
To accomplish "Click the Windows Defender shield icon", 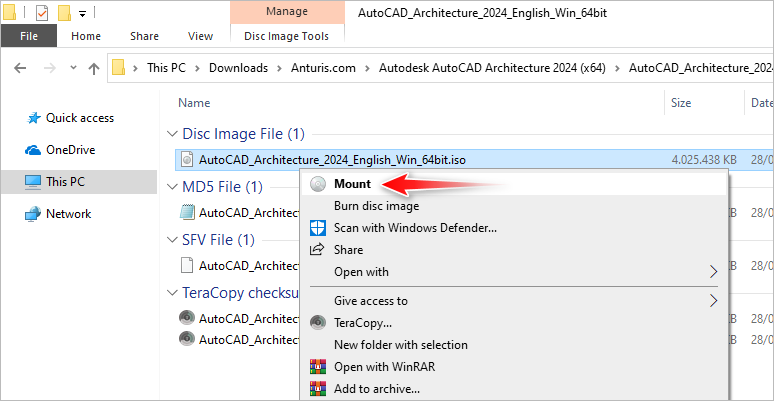I will click(318, 228).
